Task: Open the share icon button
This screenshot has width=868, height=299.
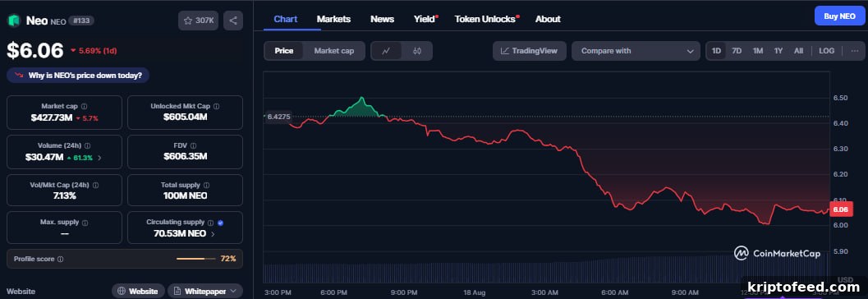Action: [233, 21]
